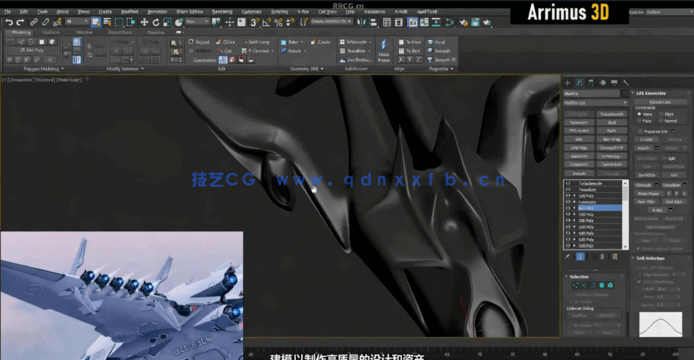Click the Redo arrow in main toolbar
The height and width of the screenshot is (360, 694).
(20, 22)
